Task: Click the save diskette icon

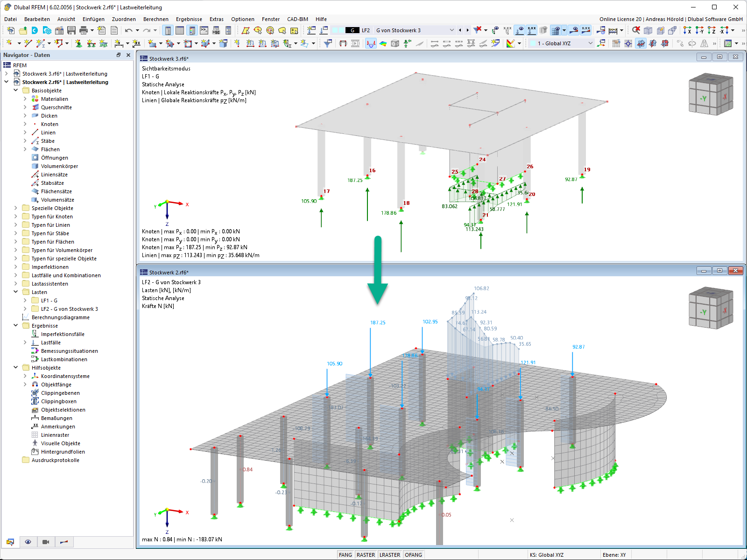Action: point(71,30)
